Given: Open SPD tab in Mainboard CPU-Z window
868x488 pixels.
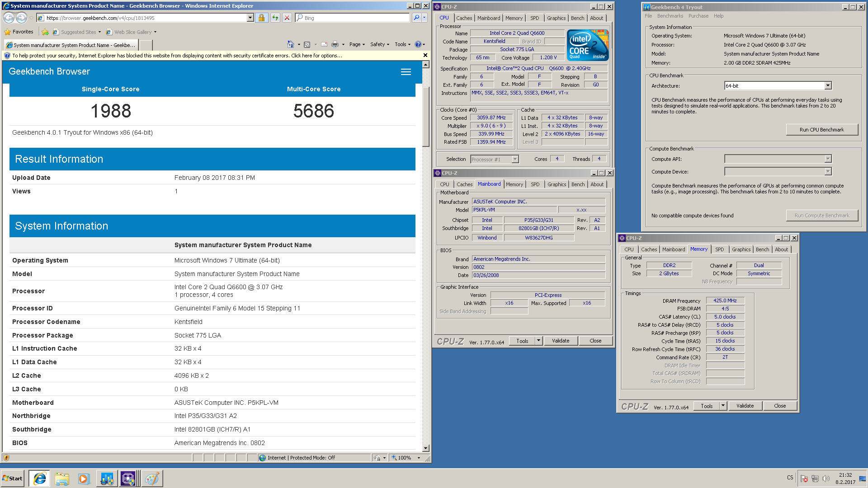Looking at the screenshot, I should pyautogui.click(x=535, y=184).
